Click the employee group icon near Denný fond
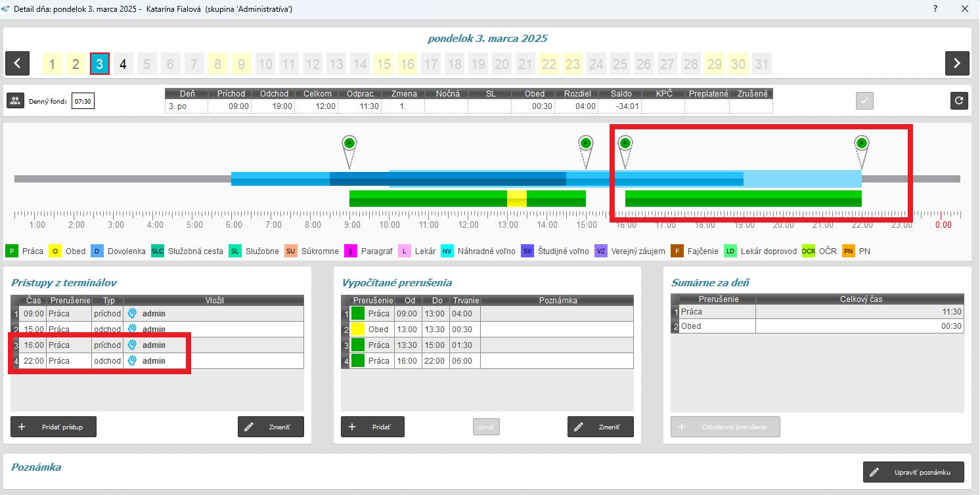This screenshot has height=495, width=980. click(15, 101)
